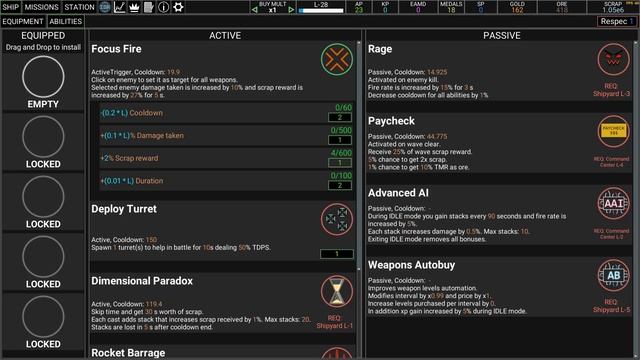Click the Deploy Turret ability icon

tap(337, 220)
